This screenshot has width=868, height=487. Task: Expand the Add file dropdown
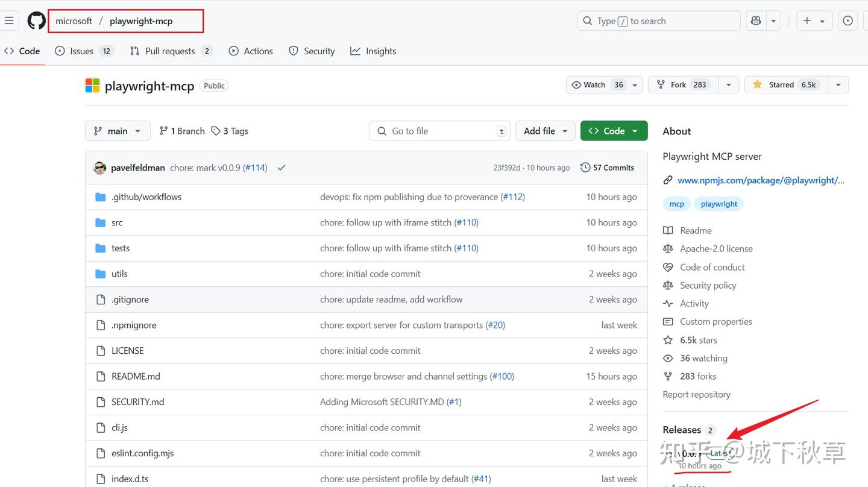(x=545, y=131)
